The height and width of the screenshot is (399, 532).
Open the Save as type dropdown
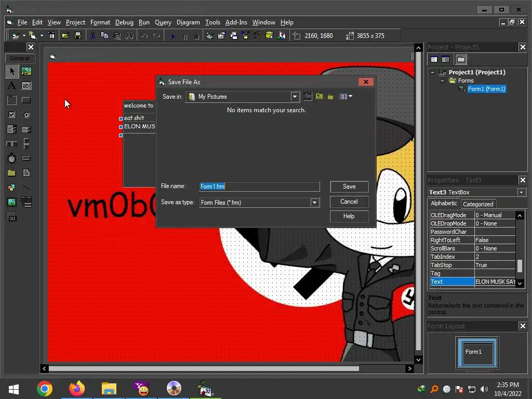(x=314, y=203)
